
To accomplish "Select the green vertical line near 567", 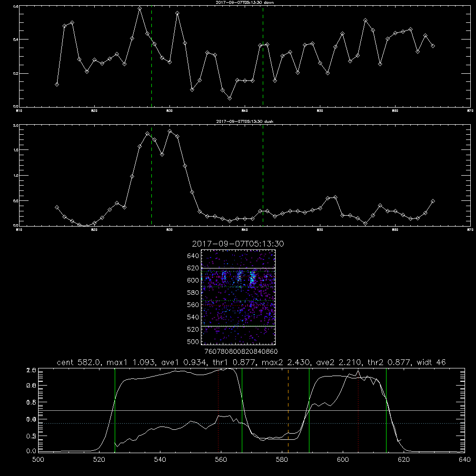I will tap(242, 410).
